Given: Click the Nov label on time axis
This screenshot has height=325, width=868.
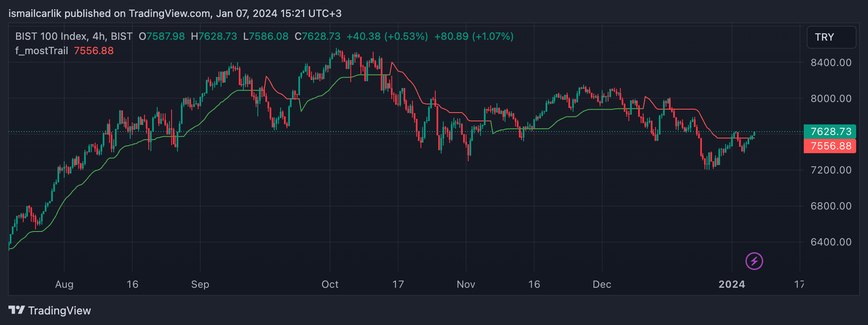Looking at the screenshot, I should [x=466, y=284].
